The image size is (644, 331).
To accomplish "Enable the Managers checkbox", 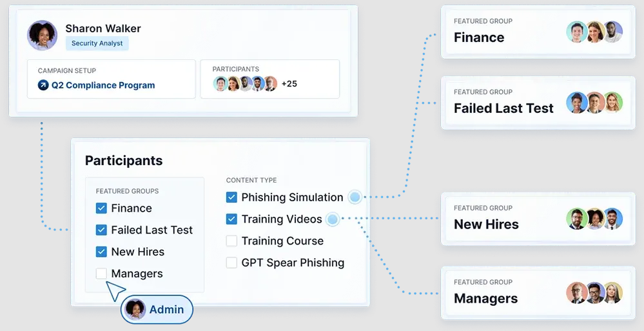I will (101, 274).
